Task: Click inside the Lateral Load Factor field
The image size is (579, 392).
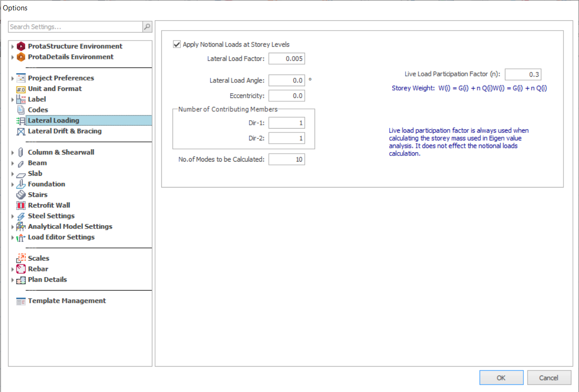Action: pos(286,58)
